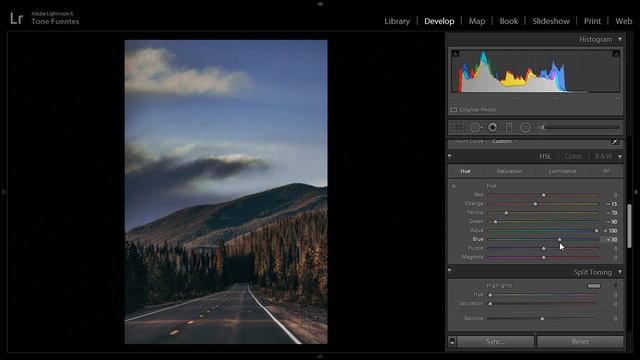Click the Yellow hue slider handle
The height and width of the screenshot is (360, 640).
(x=506, y=213)
